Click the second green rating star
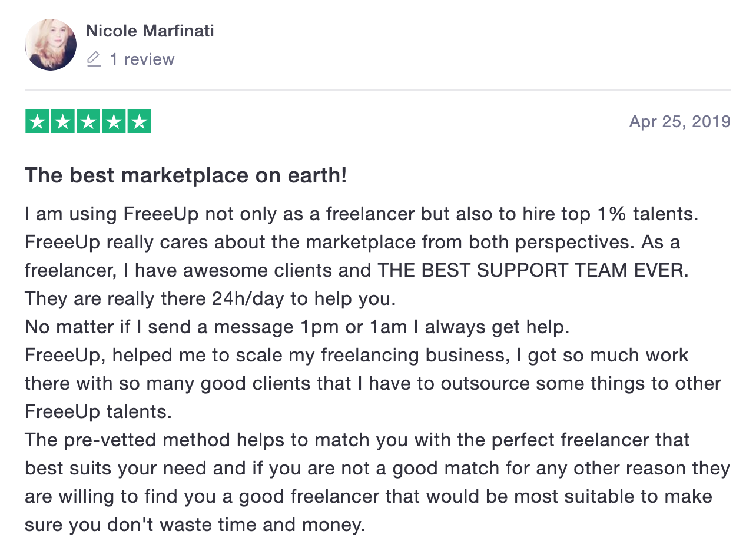756x551 pixels. (x=63, y=121)
